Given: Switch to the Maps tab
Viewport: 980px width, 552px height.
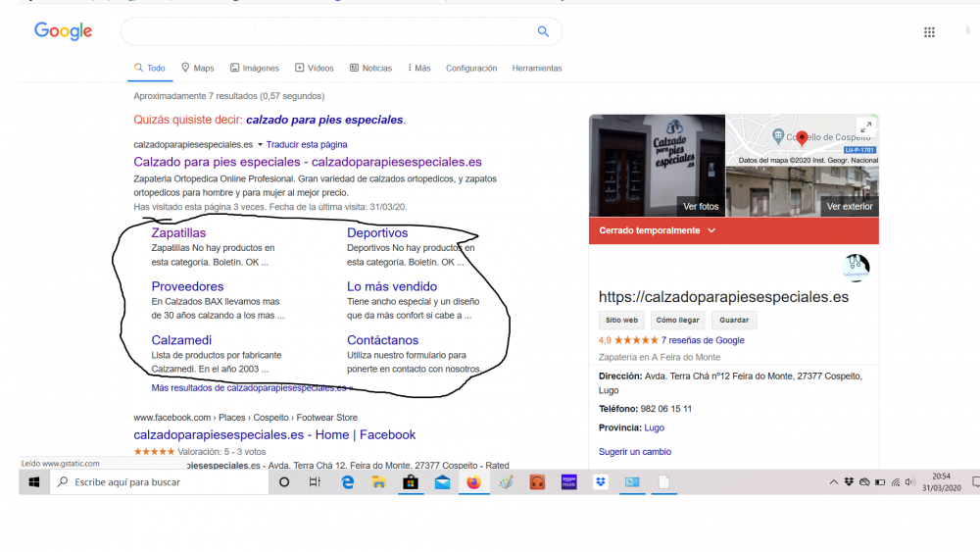Looking at the screenshot, I should coord(198,68).
